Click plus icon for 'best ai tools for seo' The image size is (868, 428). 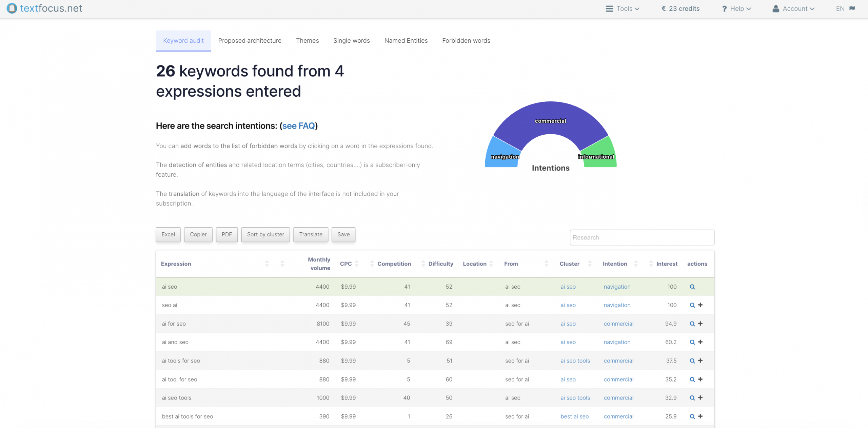tap(701, 416)
